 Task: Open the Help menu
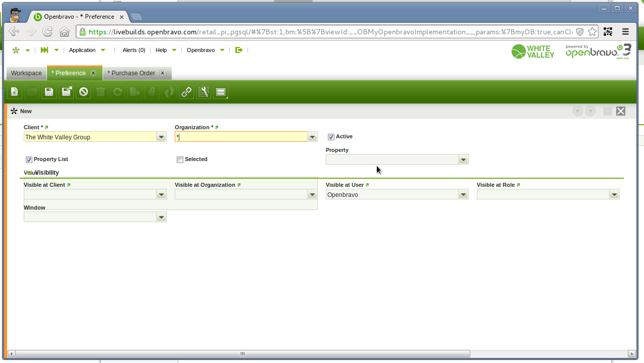[161, 50]
